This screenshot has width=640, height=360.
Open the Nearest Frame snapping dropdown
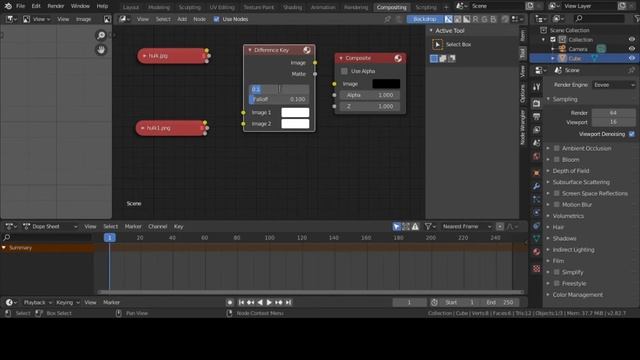466,227
